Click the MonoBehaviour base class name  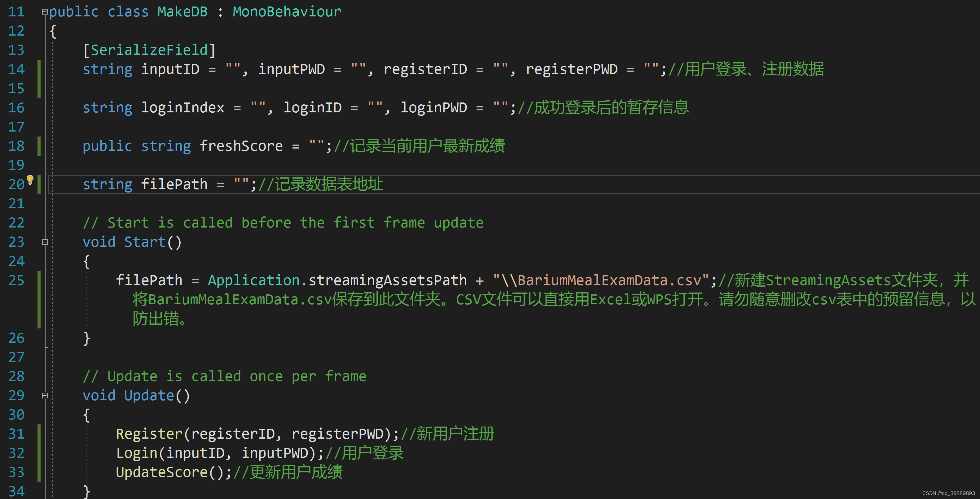pyautogui.click(x=287, y=12)
